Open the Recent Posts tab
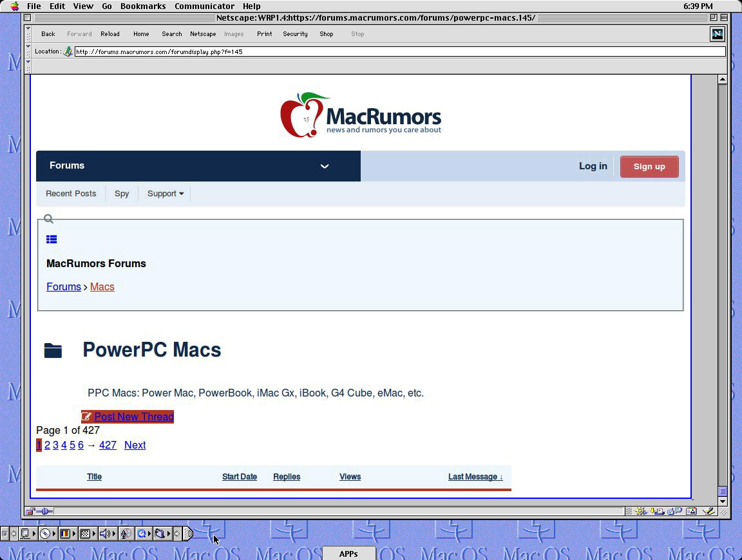 click(71, 194)
